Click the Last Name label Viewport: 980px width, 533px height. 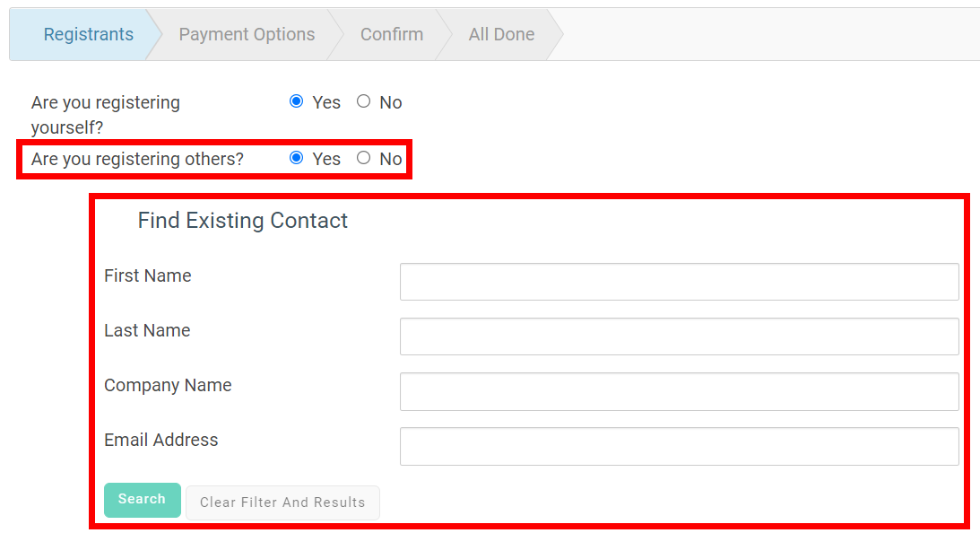pos(147,330)
